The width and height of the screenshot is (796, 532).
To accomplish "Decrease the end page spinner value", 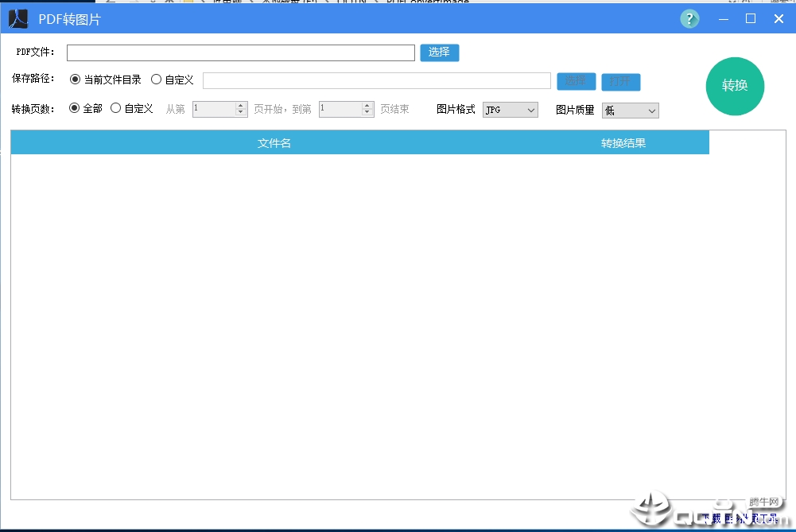I will click(x=367, y=112).
